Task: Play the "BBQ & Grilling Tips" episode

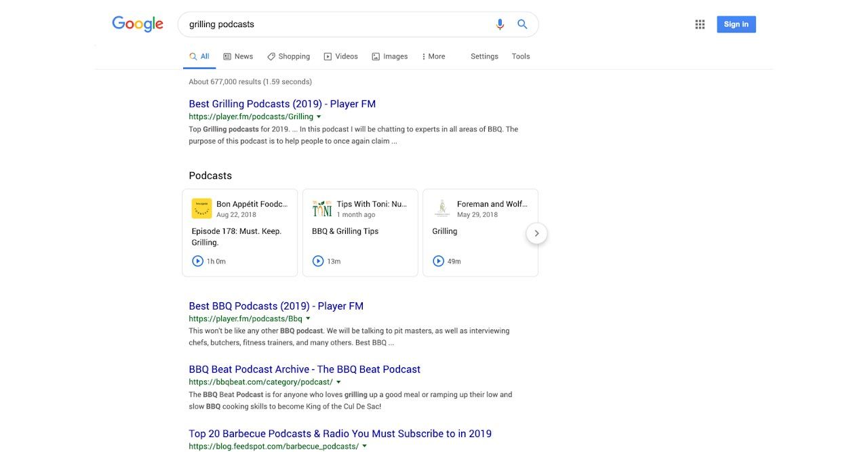Action: click(318, 260)
